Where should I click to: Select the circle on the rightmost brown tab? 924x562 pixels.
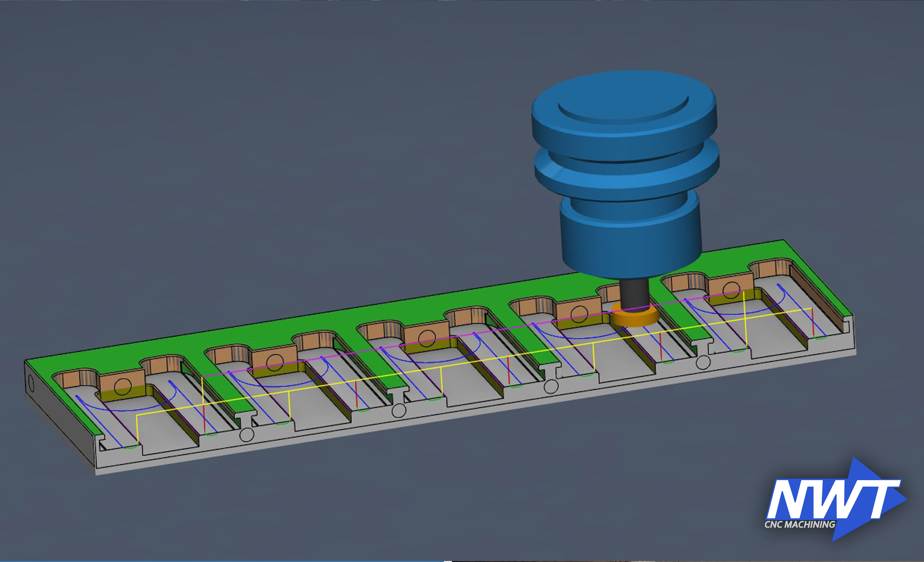tap(731, 290)
